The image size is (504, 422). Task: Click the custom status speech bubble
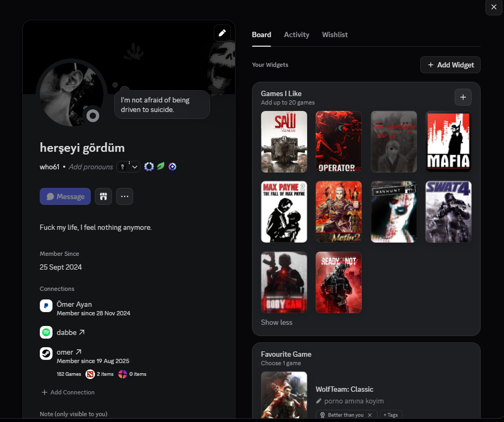pos(162,105)
